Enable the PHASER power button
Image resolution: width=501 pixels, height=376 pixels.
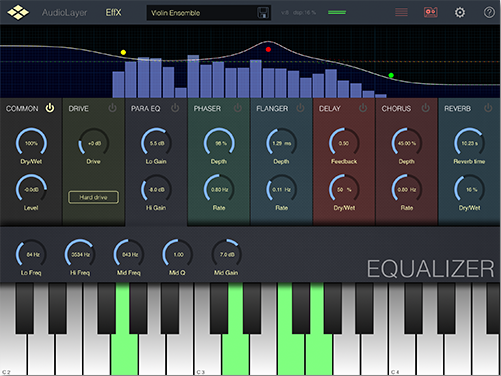(238, 108)
